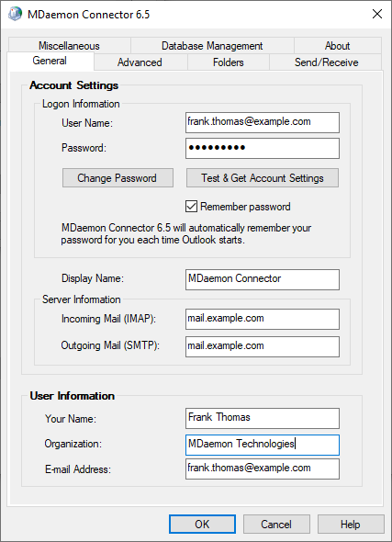The width and height of the screenshot is (392, 542).
Task: Click Test & Get Account Settings
Action: [263, 178]
